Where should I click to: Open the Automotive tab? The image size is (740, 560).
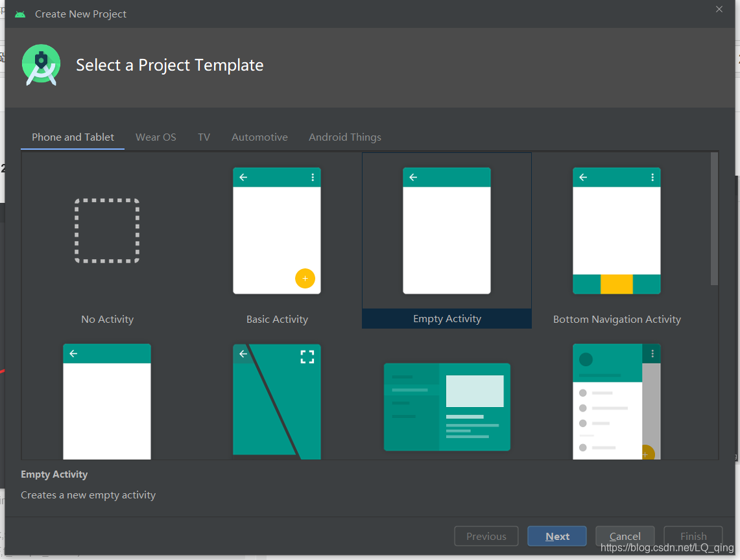tap(259, 137)
